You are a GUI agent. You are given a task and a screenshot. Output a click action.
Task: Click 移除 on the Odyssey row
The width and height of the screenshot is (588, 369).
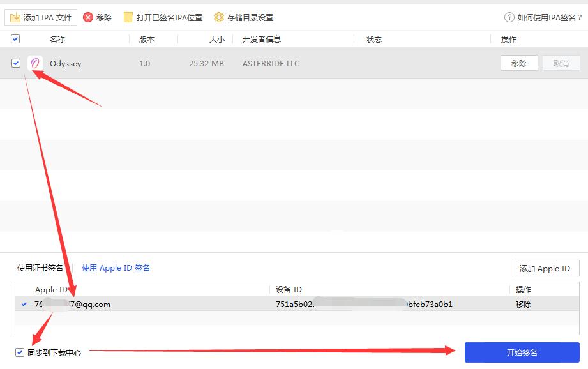pyautogui.click(x=519, y=63)
